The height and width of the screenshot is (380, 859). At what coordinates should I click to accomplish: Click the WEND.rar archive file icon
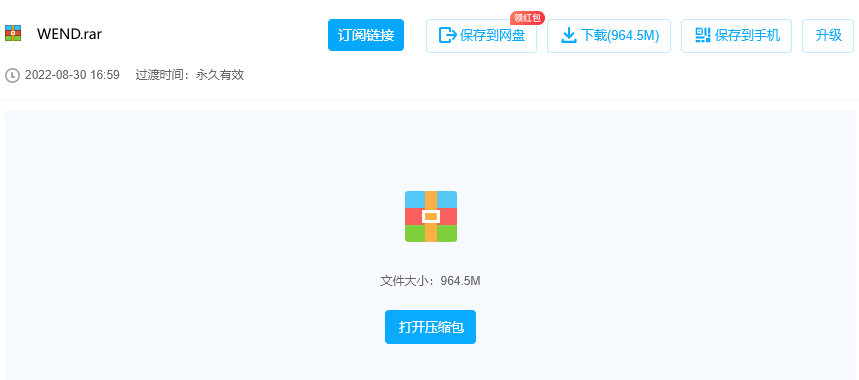(13, 33)
